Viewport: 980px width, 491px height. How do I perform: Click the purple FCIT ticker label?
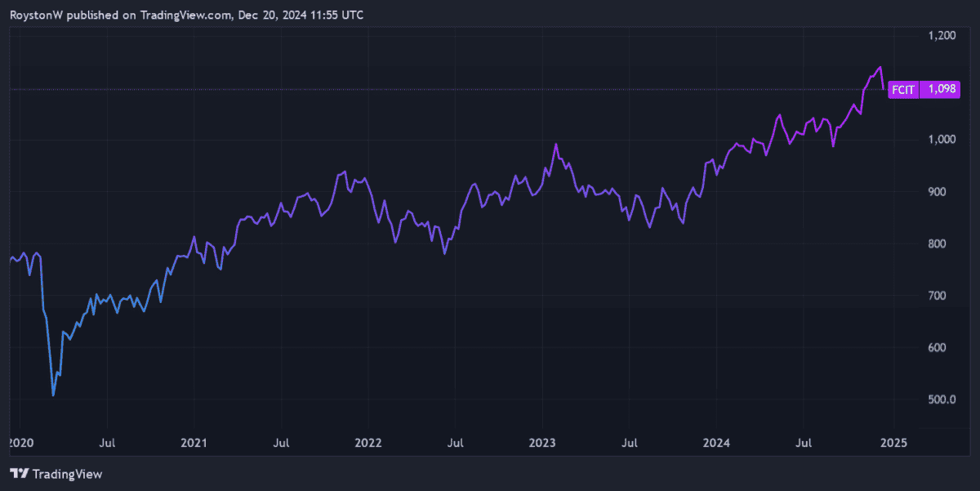pyautogui.click(x=903, y=89)
